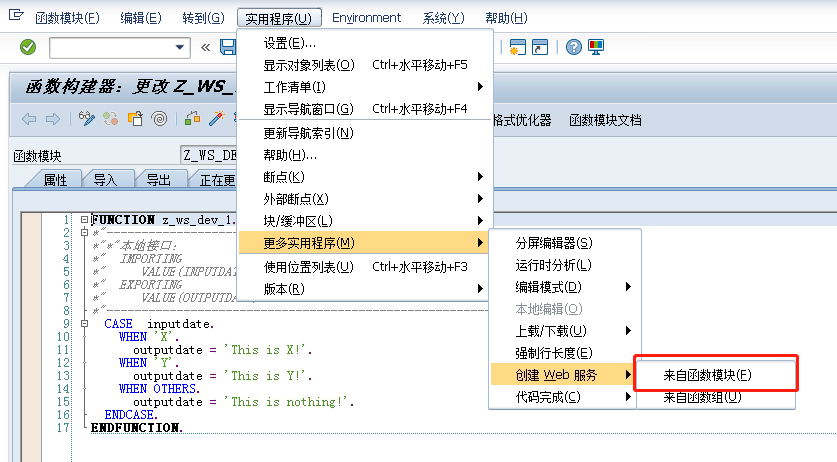Click the double-chevron collapse command field icon
Viewport: 837px width, 462px height.
206,48
